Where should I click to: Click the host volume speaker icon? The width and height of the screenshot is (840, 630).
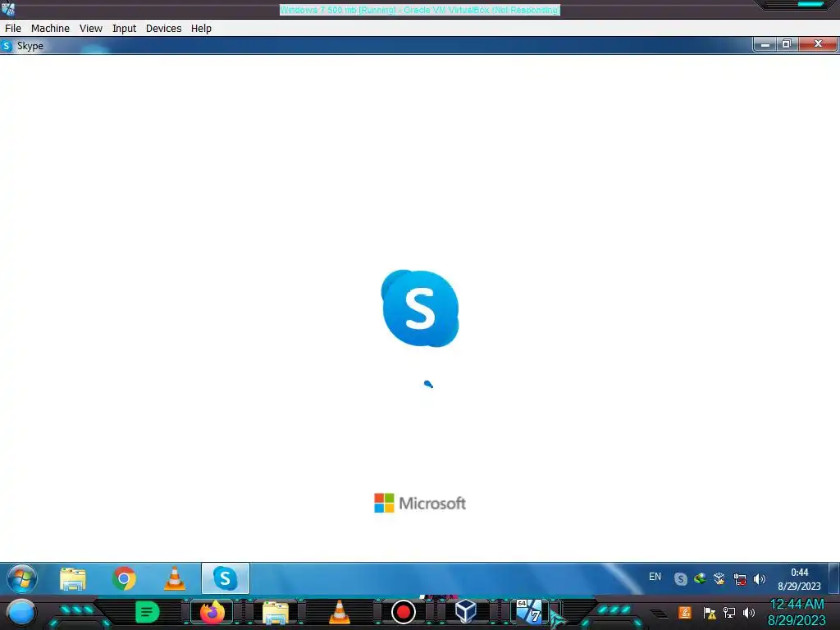pyautogui.click(x=749, y=613)
